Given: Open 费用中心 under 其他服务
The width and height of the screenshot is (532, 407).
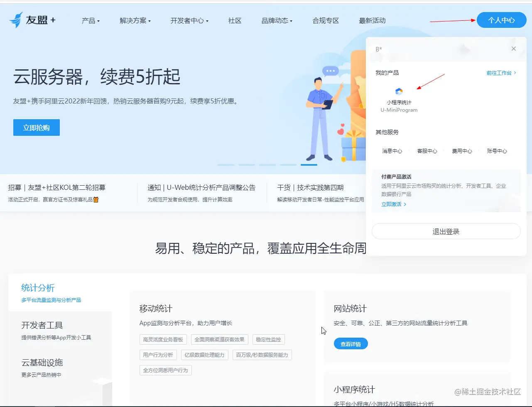Looking at the screenshot, I should pos(462,151).
